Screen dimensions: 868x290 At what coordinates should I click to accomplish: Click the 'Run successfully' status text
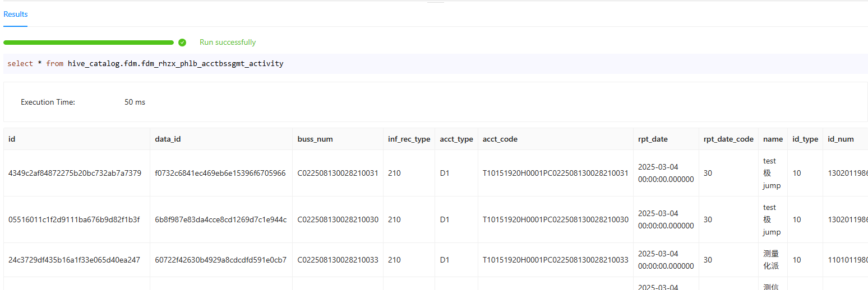coord(228,43)
